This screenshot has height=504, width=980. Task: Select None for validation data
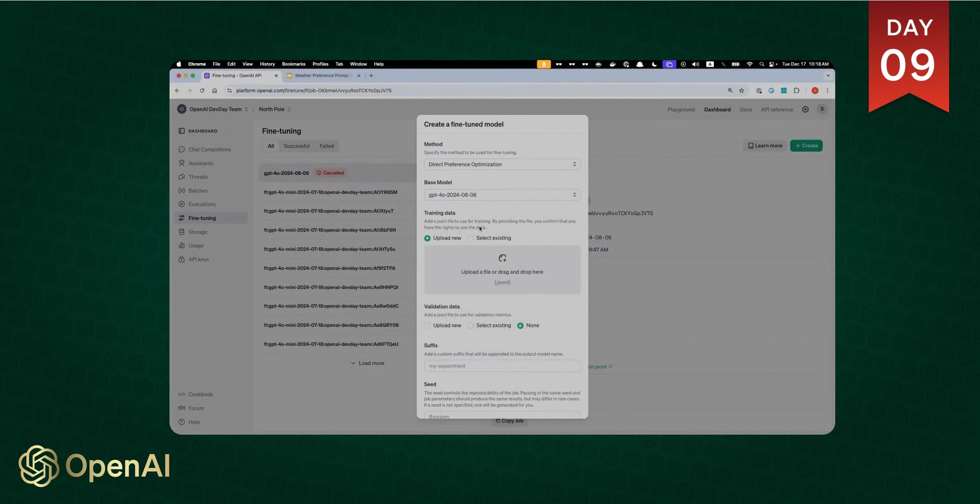click(520, 326)
